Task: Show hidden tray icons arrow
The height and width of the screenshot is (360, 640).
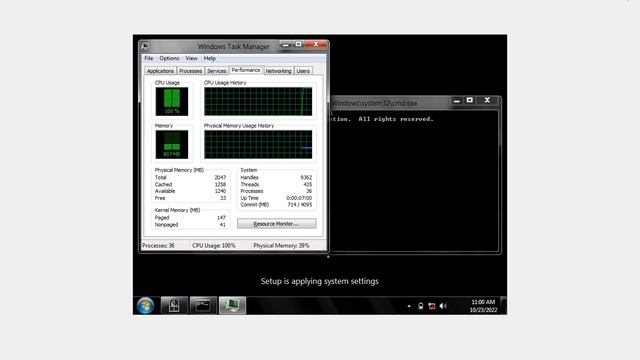Action: coord(409,306)
